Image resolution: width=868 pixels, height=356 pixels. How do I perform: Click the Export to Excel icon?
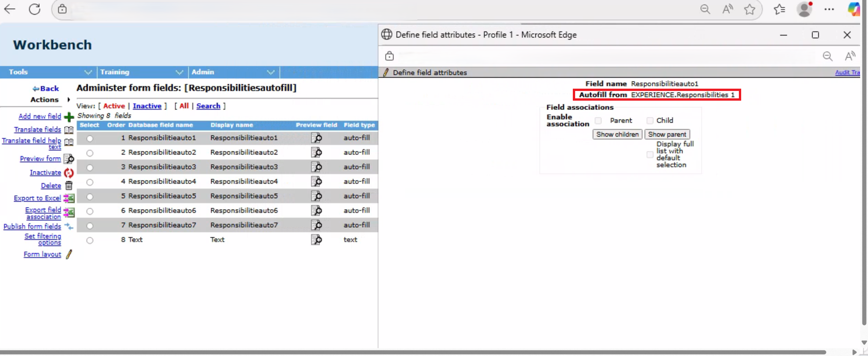69,198
